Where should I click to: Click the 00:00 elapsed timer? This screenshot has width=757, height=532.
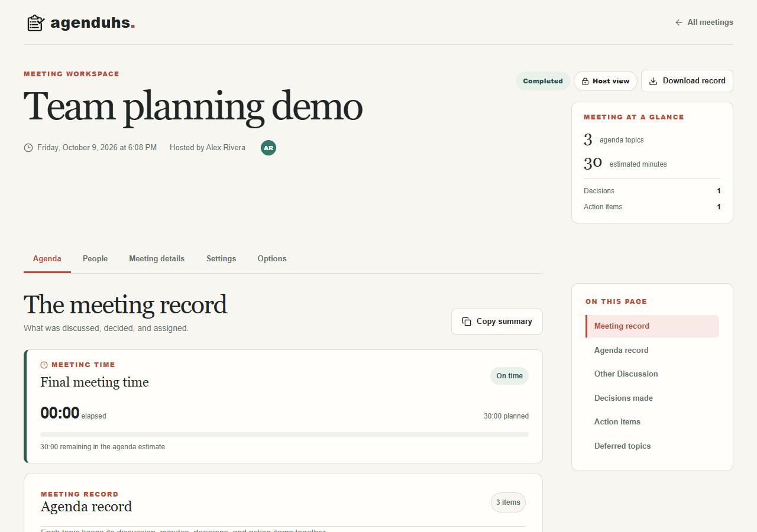pos(73,413)
